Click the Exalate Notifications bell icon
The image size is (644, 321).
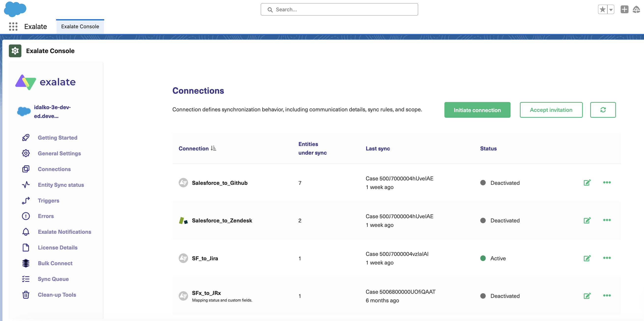(x=26, y=232)
